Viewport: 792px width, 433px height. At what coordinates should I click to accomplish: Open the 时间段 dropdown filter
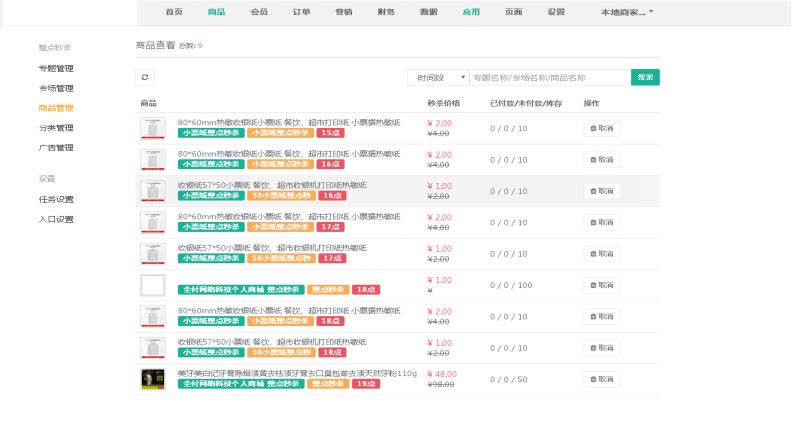pos(438,77)
